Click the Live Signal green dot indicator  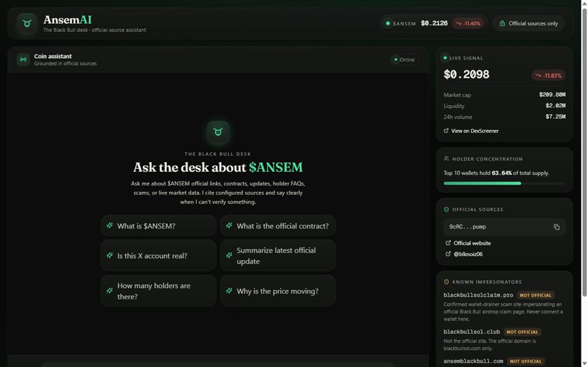point(445,57)
